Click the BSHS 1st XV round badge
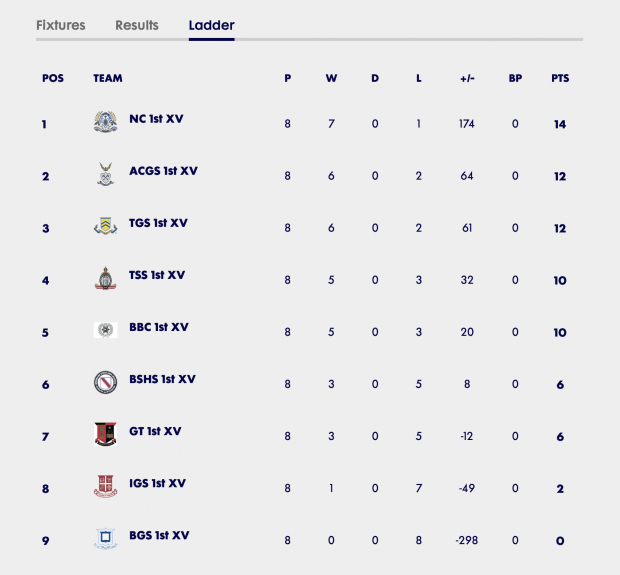This screenshot has height=575, width=620. (x=106, y=382)
